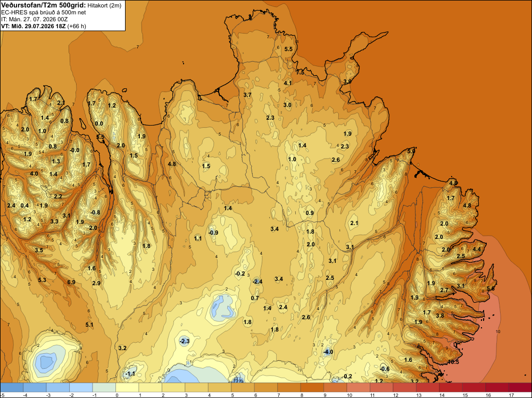Pick the legend swatch between 13 and 14
This screenshot has width=532, height=398.
[428, 387]
